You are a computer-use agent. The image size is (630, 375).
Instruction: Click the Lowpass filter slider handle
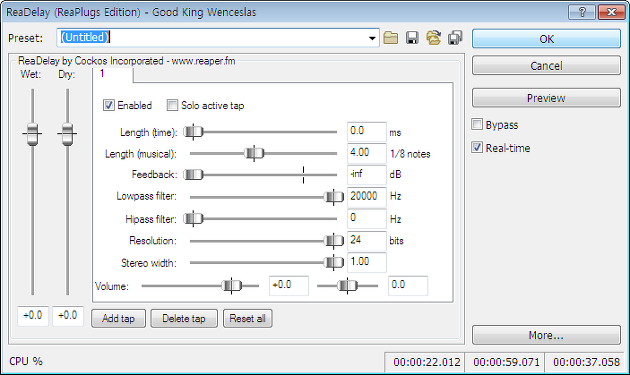coord(333,197)
